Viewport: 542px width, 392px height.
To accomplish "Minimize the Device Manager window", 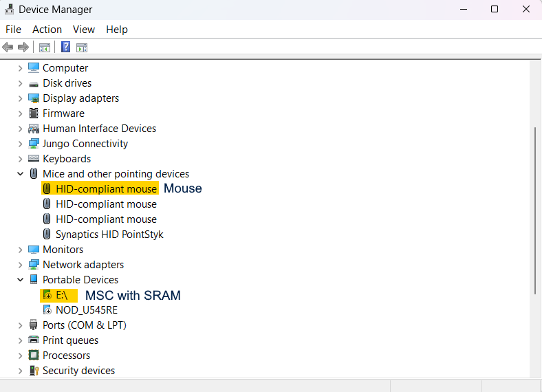I will coord(464,10).
